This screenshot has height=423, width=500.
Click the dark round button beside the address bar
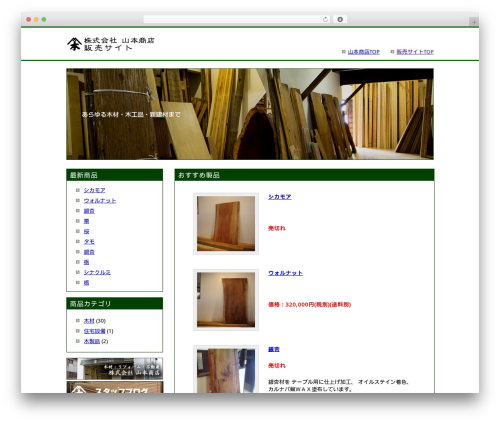[x=340, y=19]
